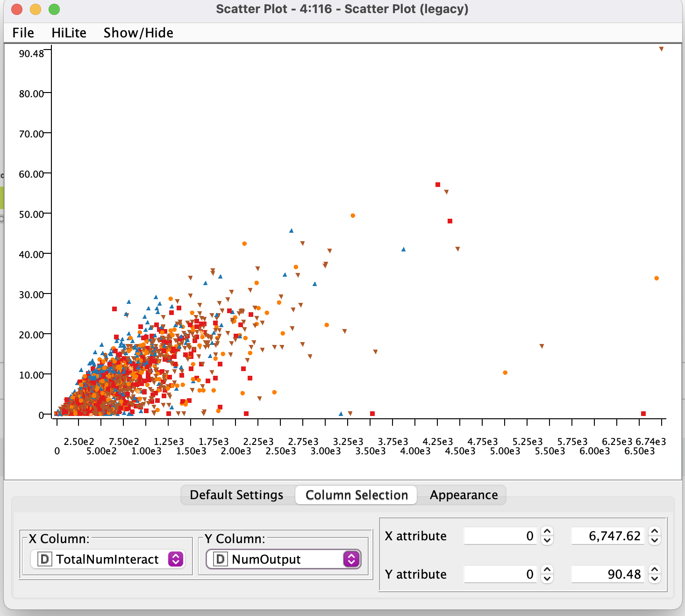This screenshot has width=685, height=616.
Task: Click the Y attribute maximum 90.48 field
Action: pos(607,574)
